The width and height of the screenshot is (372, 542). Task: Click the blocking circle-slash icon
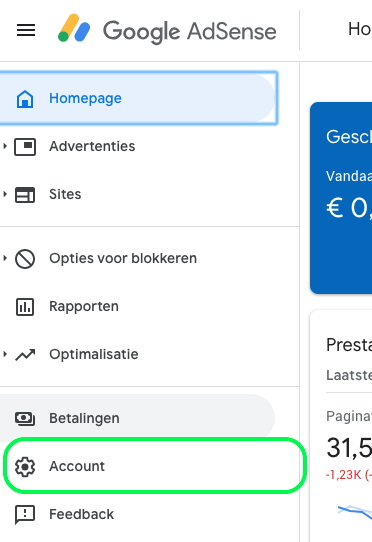pos(25,259)
